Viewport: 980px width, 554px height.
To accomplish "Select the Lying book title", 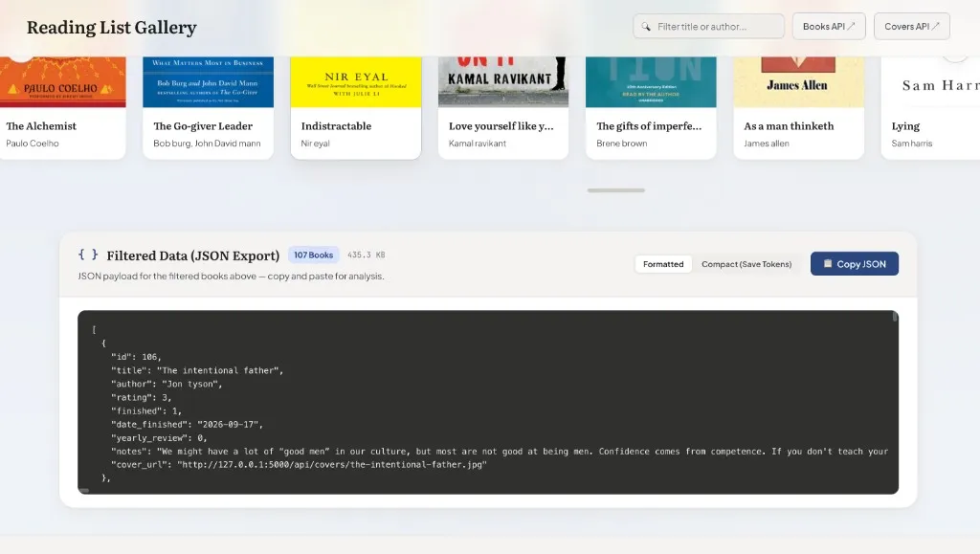I will click(x=905, y=126).
